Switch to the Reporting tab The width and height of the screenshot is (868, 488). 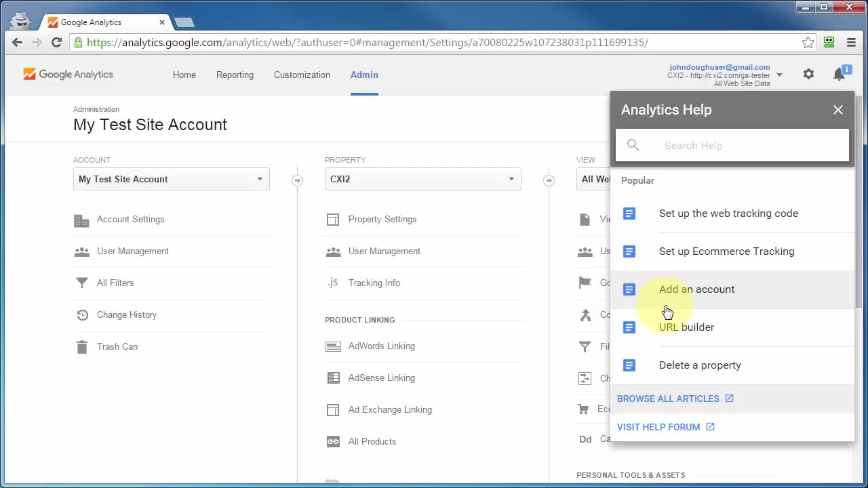point(235,75)
